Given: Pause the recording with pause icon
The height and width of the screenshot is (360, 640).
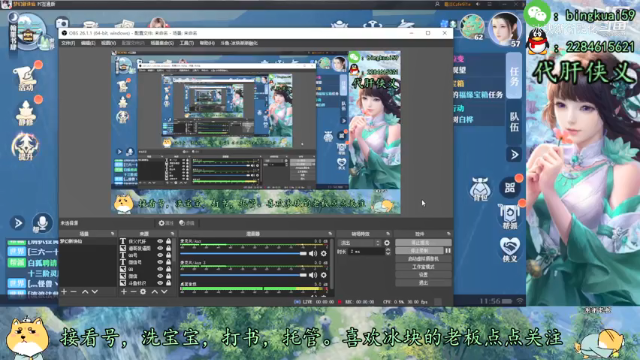Looking at the screenshot, I should (448, 251).
